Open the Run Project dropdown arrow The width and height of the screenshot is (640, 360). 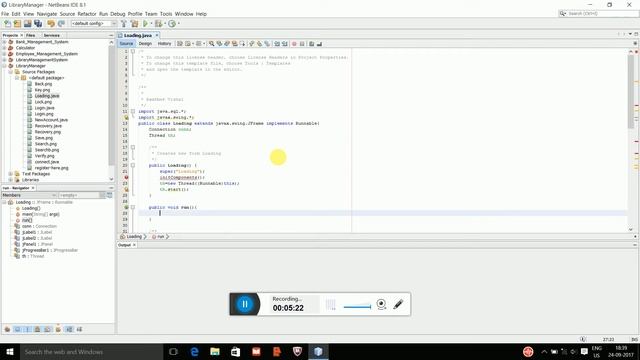[x=151, y=24]
